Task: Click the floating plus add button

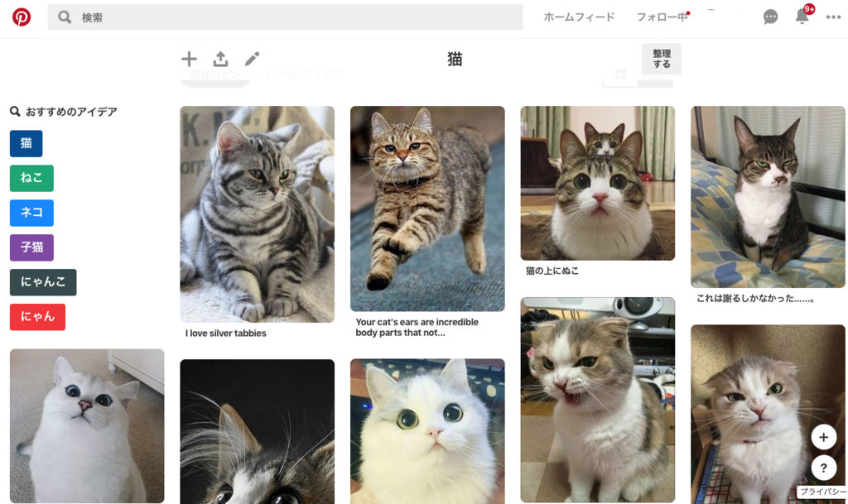Action: 824,438
